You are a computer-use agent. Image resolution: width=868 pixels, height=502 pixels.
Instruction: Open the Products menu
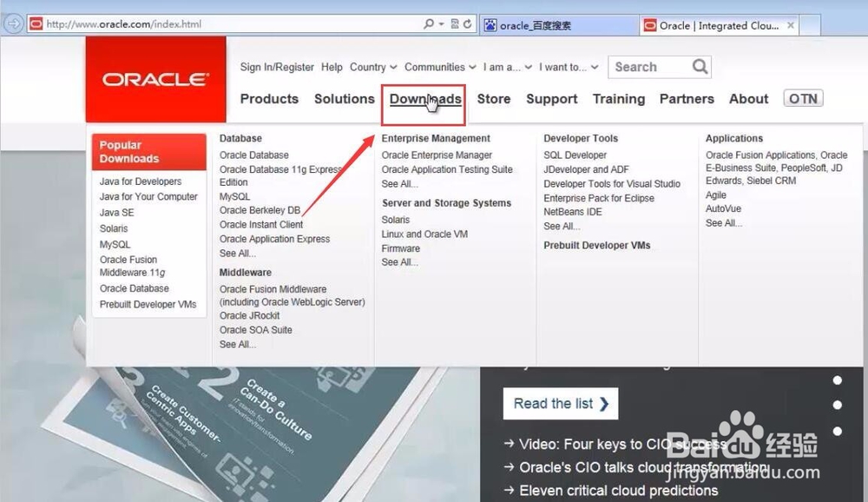269,99
